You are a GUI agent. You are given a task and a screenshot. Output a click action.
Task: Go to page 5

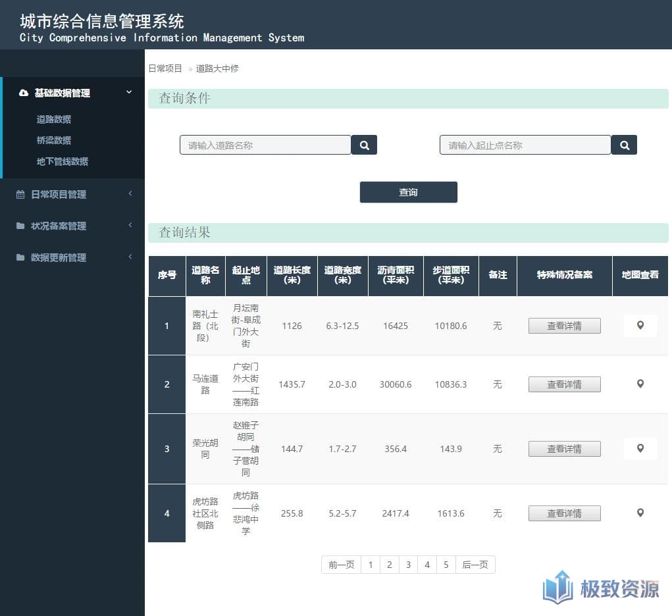[x=446, y=565]
